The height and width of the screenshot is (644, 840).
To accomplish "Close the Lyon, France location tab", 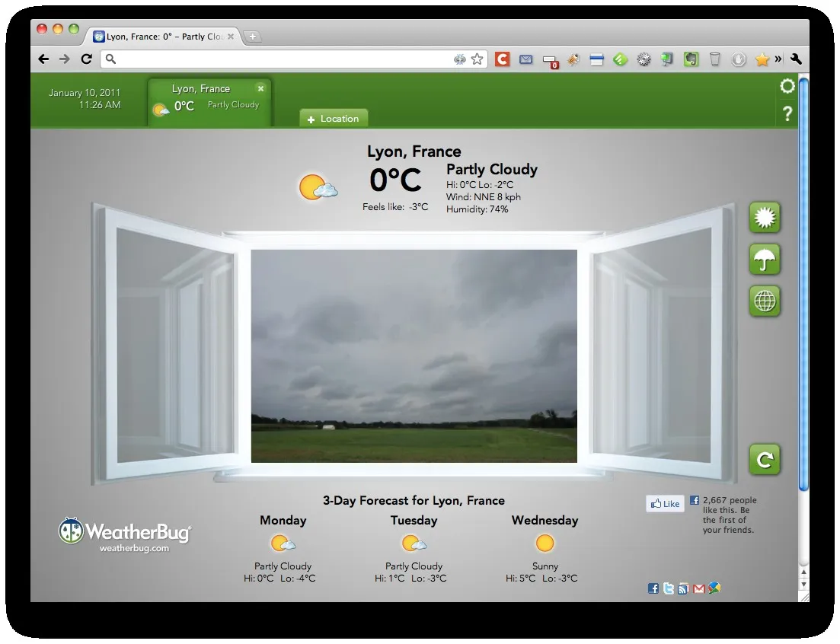I will (x=260, y=89).
